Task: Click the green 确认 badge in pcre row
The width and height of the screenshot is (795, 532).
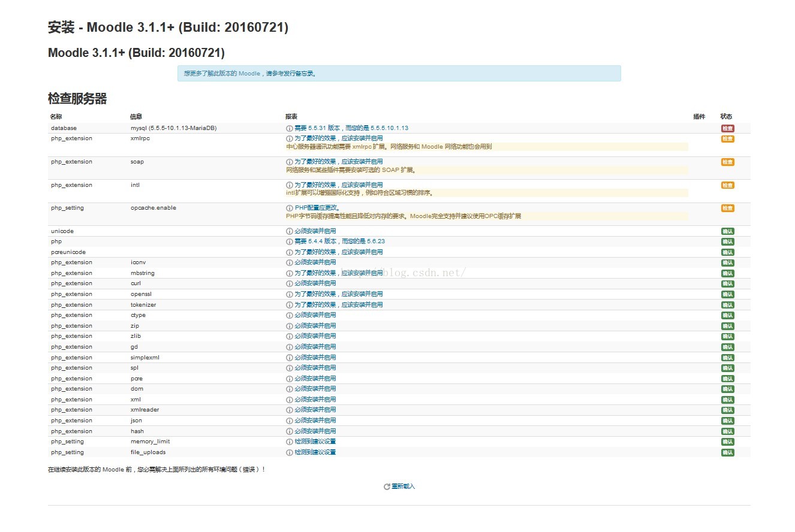Action: tap(727, 379)
